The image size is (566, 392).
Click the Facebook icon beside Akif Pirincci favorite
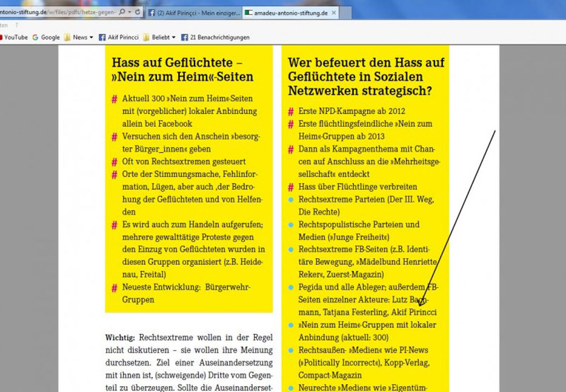point(102,37)
